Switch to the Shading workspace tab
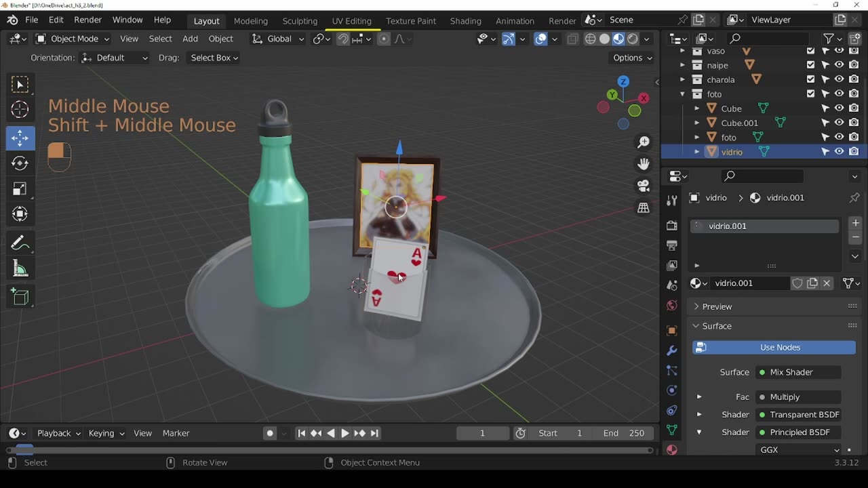This screenshot has height=488, width=868. tap(465, 20)
